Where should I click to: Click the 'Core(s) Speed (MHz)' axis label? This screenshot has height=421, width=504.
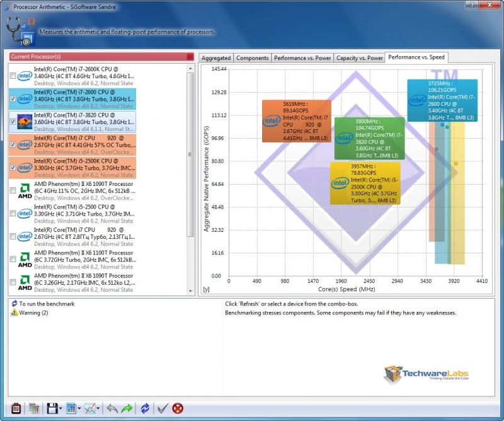(x=346, y=289)
